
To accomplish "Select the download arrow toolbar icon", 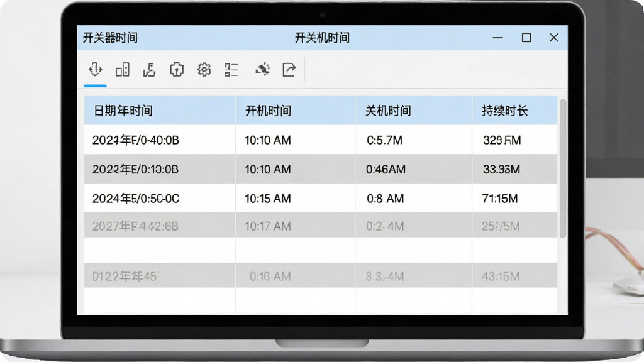I will 96,69.
